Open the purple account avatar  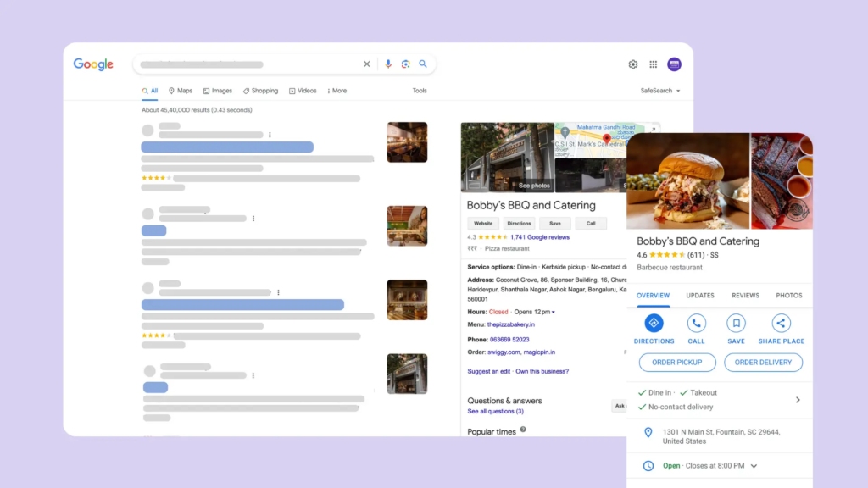(674, 64)
